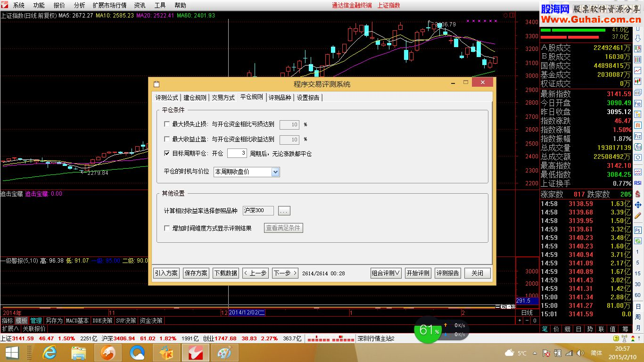Screen dimensions: 644x362
Task: Click the blue down-arrow sidebar icon
Action: (637, 39)
